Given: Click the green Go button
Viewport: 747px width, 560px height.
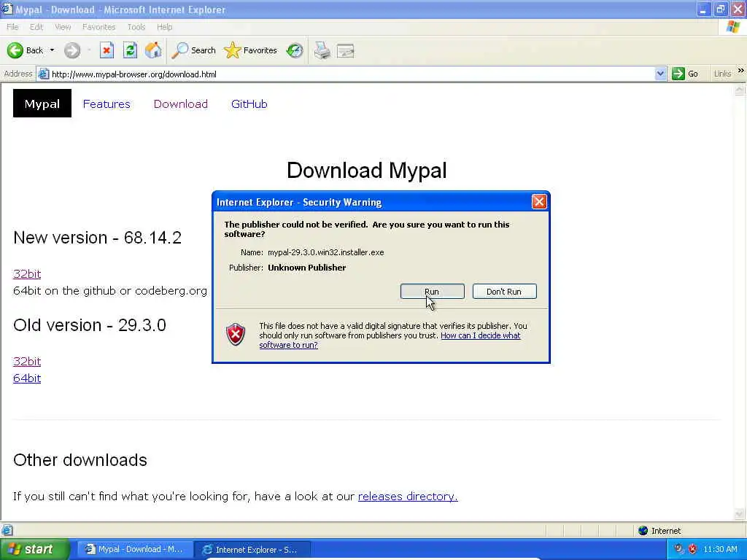Looking at the screenshot, I should [685, 74].
